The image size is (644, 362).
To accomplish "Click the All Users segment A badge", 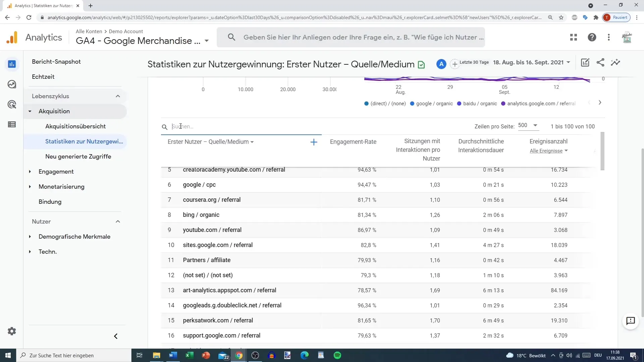I will [441, 64].
